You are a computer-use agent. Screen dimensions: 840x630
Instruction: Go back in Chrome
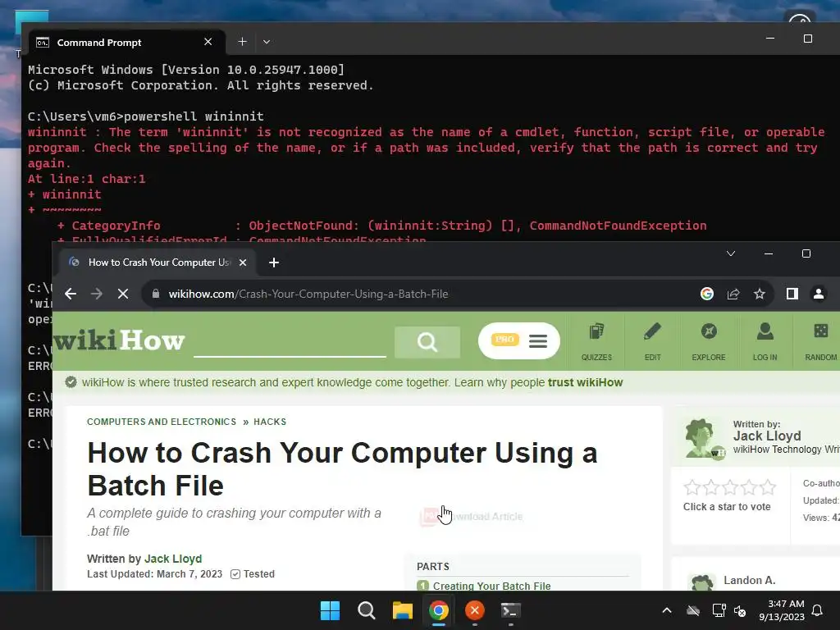pos(71,294)
